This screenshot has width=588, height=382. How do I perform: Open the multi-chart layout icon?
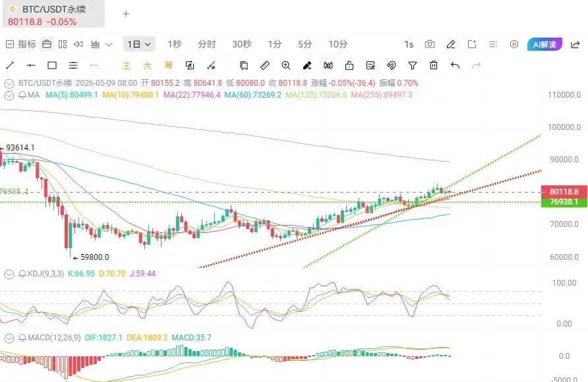63,44
